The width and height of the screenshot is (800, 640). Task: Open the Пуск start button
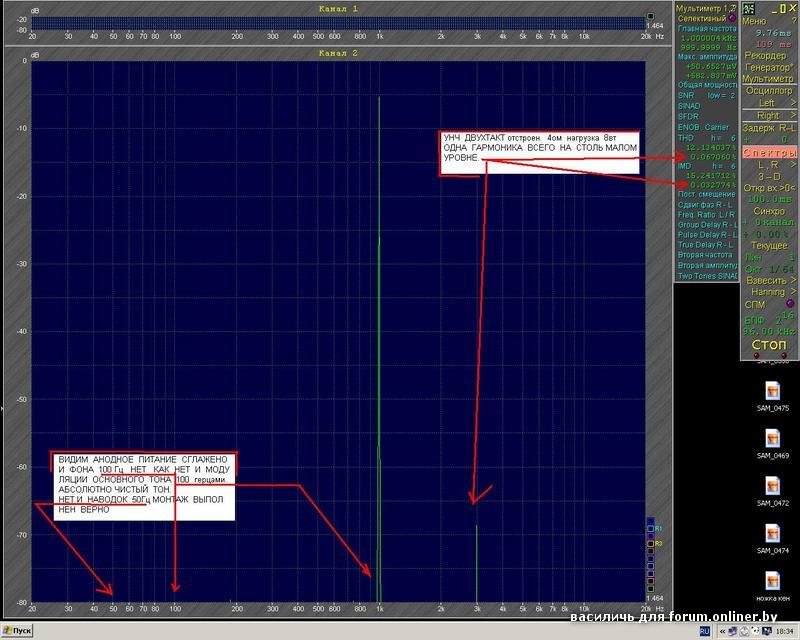click(x=18, y=632)
